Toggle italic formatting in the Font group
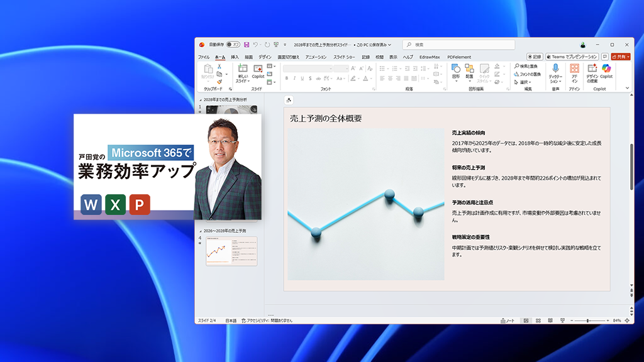 tap(294, 77)
